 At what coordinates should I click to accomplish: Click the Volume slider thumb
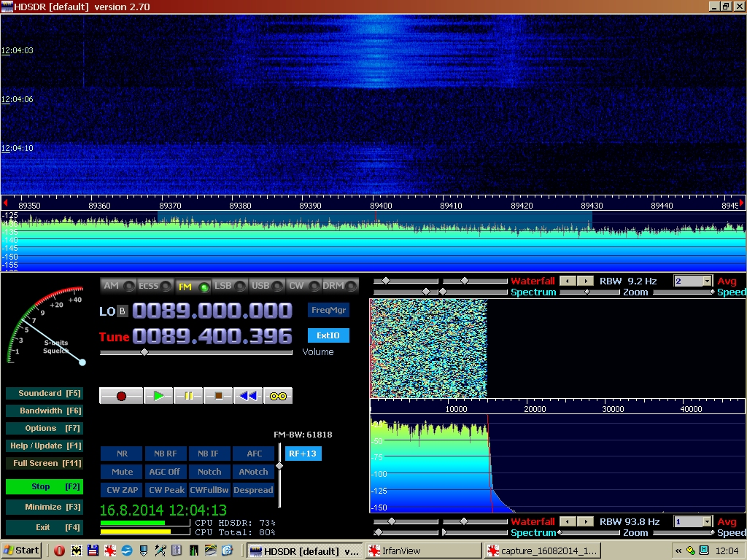[x=144, y=352]
